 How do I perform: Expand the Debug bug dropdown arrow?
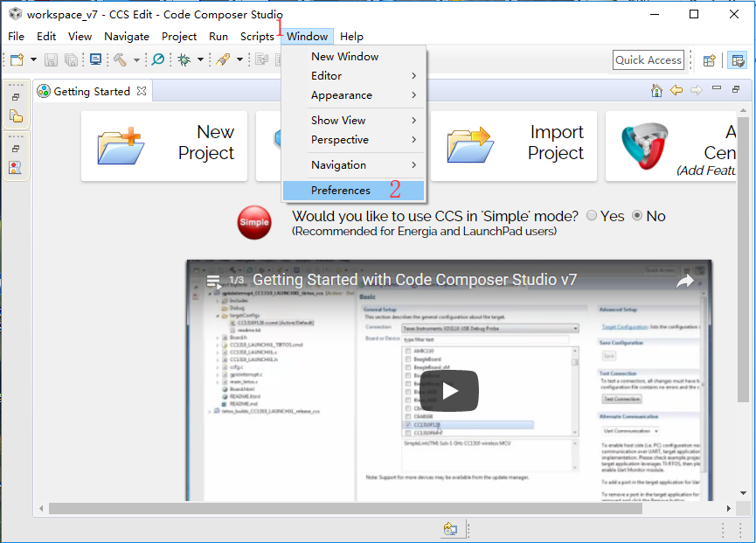[x=200, y=59]
